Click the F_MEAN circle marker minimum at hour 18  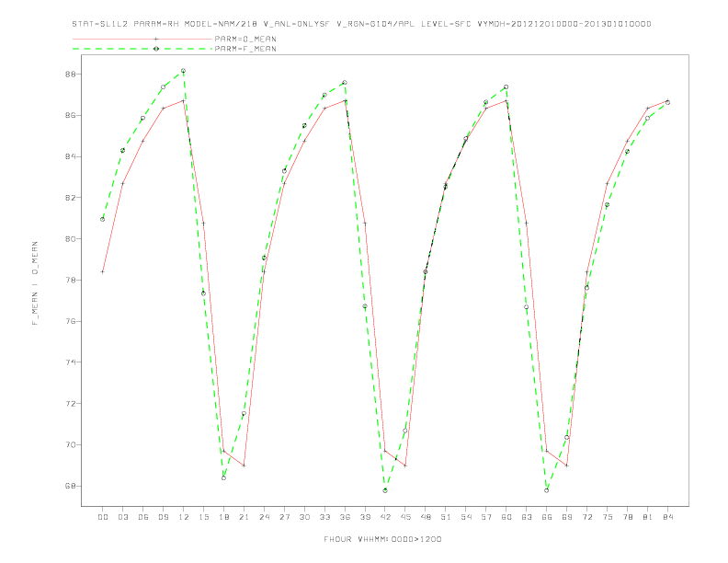click(x=223, y=478)
